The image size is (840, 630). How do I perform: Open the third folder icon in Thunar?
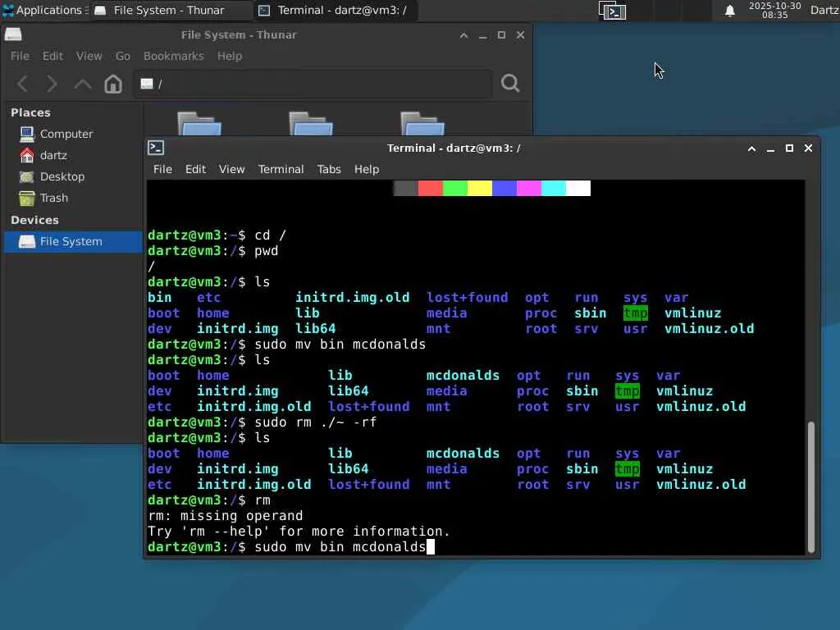pyautogui.click(x=422, y=123)
